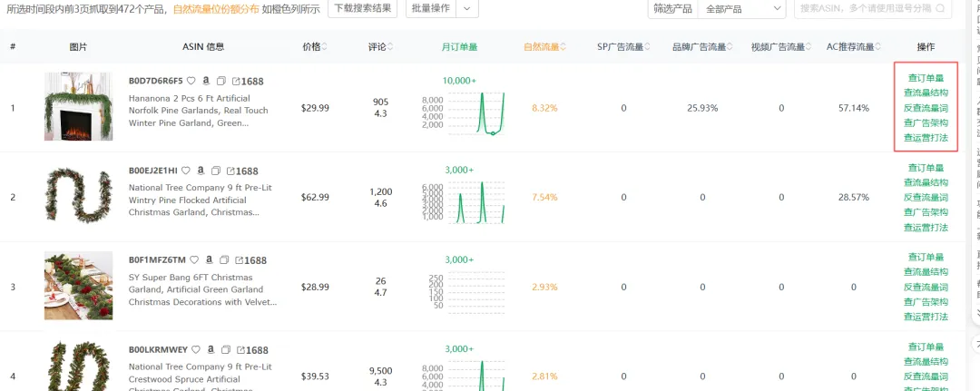Open 全部产品 filter dropdown
Image resolution: width=980 pixels, height=391 pixels.
point(740,9)
